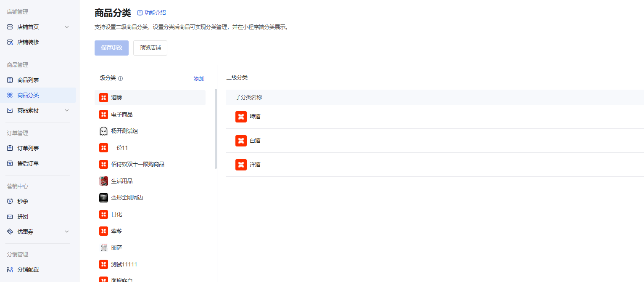Click the 啤酒 subcategory name
The image size is (644, 282).
(x=255, y=117)
